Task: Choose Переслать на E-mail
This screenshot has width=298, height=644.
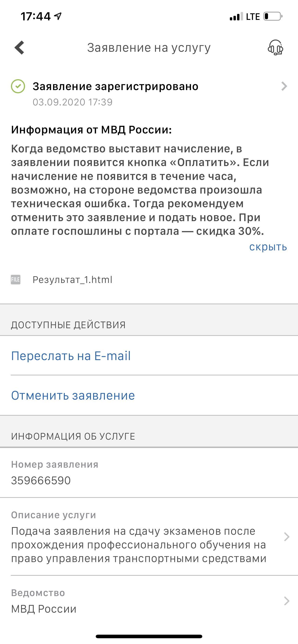Action: tap(71, 356)
